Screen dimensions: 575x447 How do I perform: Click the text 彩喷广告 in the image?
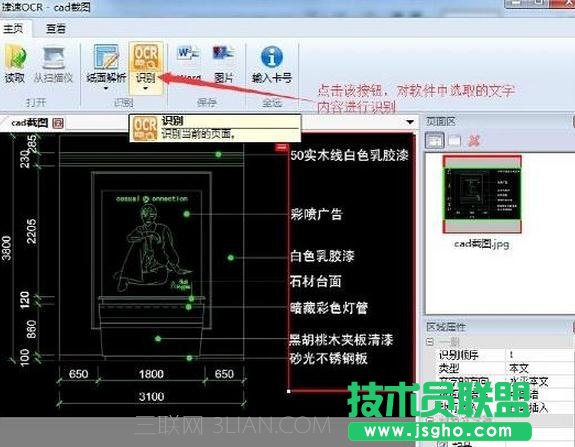[316, 214]
